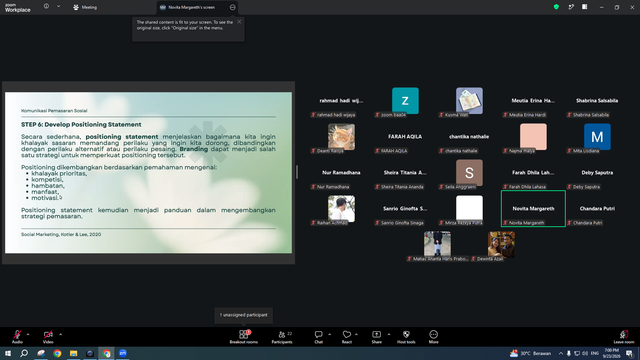Viewport: 640px width, 360px height.
Task: Expand share options arrow next to Share
Action: coord(389,334)
